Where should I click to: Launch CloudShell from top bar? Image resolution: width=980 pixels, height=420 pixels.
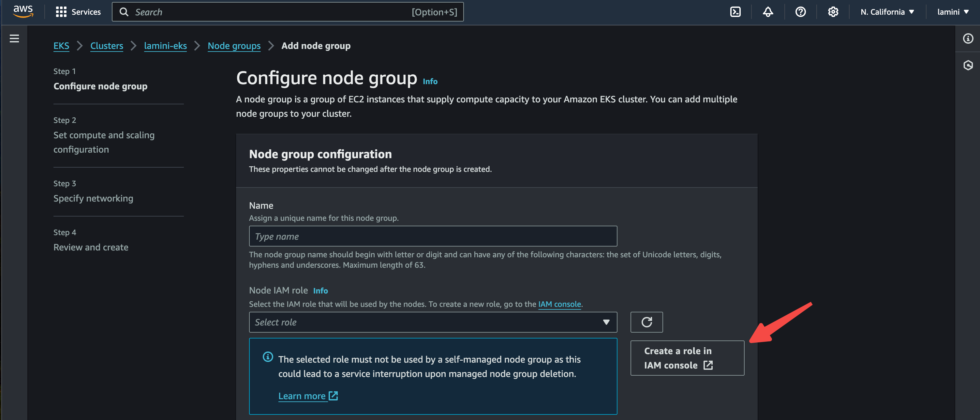click(x=735, y=12)
